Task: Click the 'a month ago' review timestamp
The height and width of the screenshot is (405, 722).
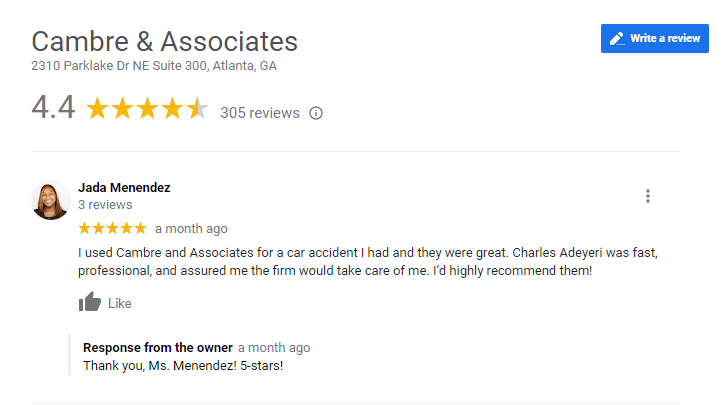Action: 191,228
